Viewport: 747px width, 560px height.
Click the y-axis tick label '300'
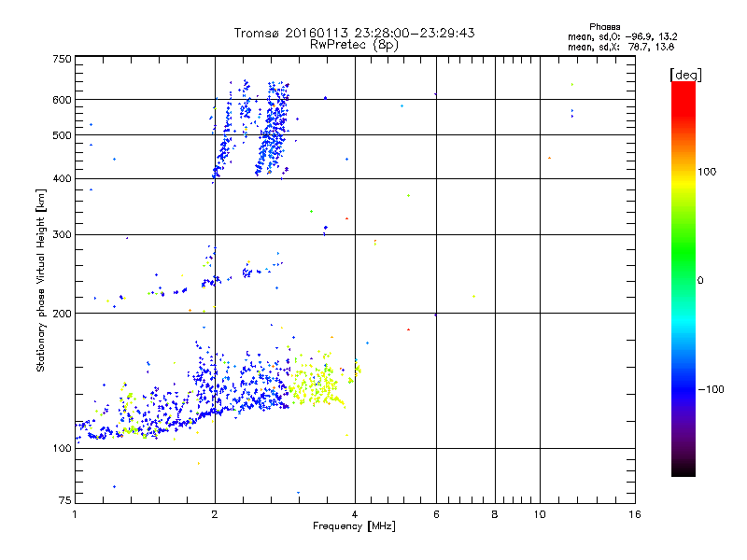62,235
